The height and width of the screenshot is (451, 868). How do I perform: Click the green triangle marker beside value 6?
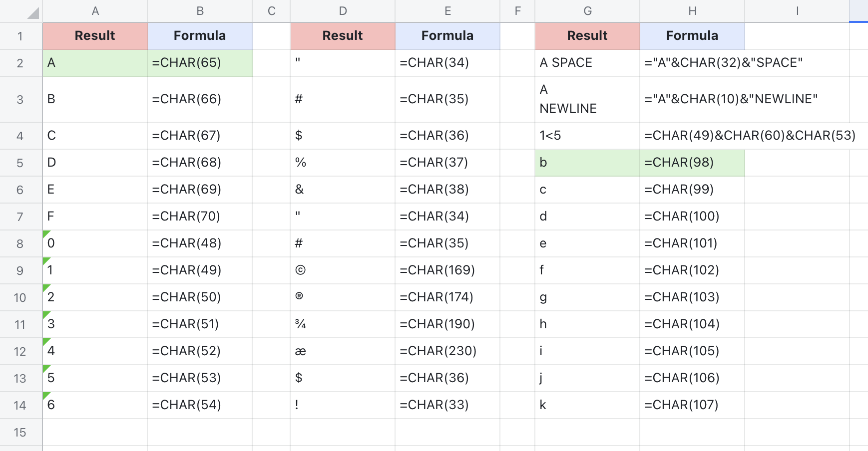pos(46,395)
